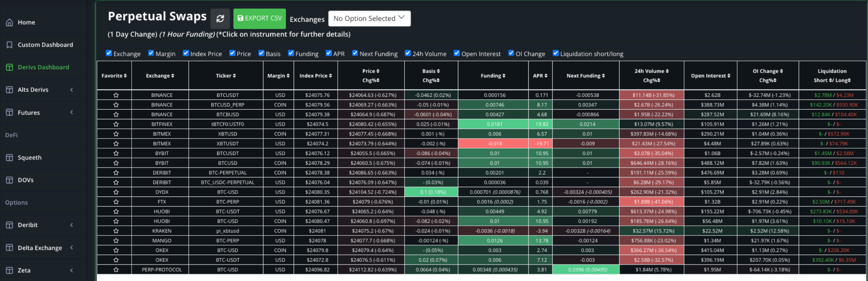Open Derivs Dashboard in the sidebar
The width and height of the screenshot is (868, 281).
(43, 67)
